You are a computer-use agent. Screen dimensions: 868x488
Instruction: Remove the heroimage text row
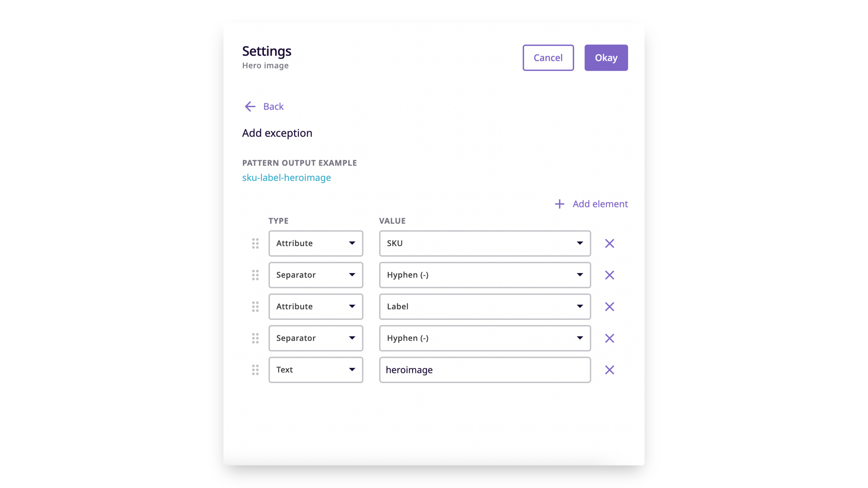tap(609, 370)
